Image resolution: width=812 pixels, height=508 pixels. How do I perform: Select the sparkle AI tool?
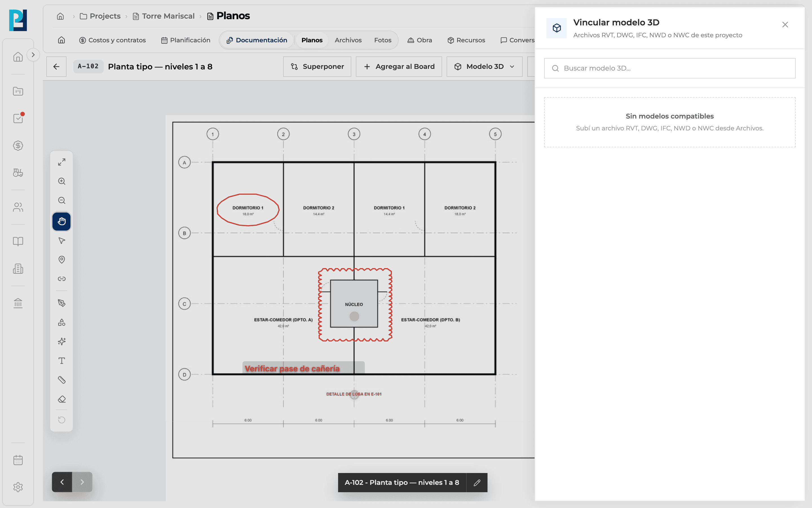[61, 341]
